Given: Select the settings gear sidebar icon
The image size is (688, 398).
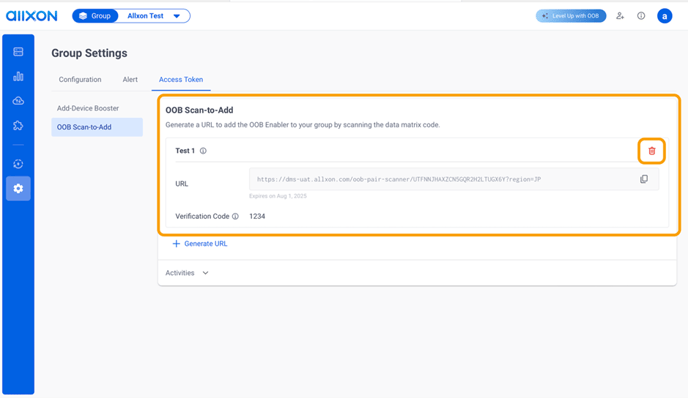Looking at the screenshot, I should pos(18,188).
